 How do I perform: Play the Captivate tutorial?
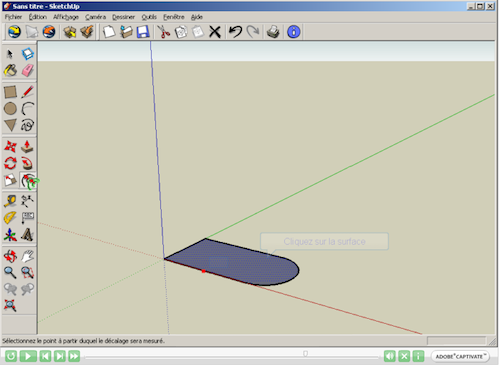[28, 356]
